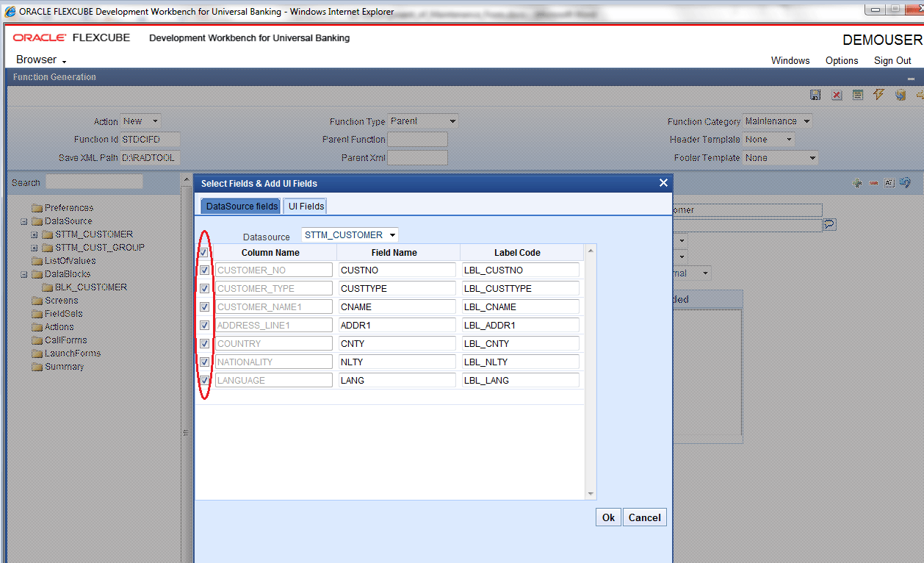The image size is (924, 563).
Task: Click the Function Id input field
Action: click(x=149, y=140)
